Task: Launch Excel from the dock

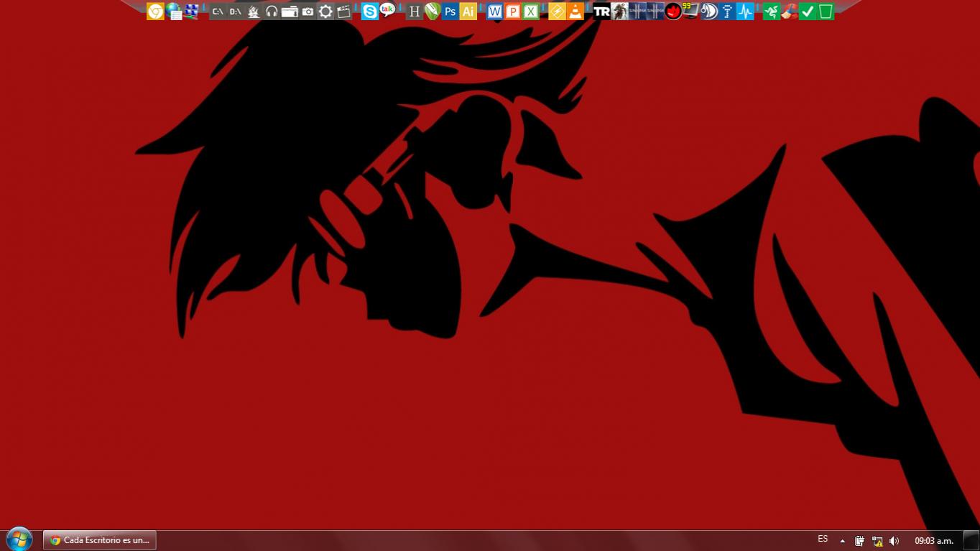Action: 530,11
